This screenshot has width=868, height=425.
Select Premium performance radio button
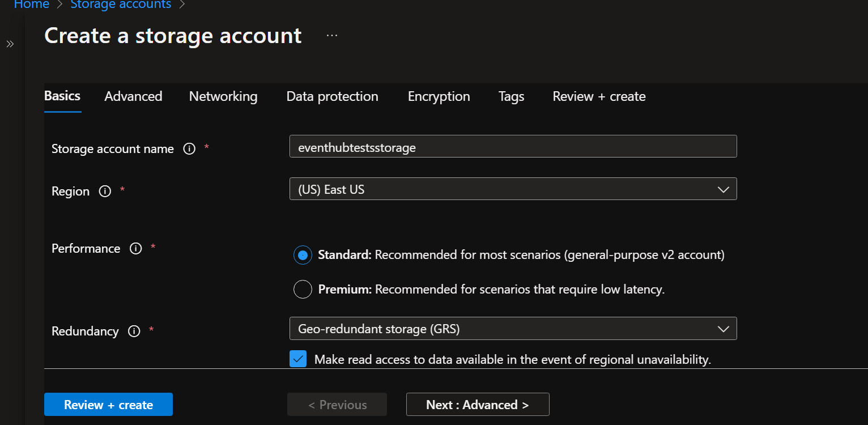point(303,290)
